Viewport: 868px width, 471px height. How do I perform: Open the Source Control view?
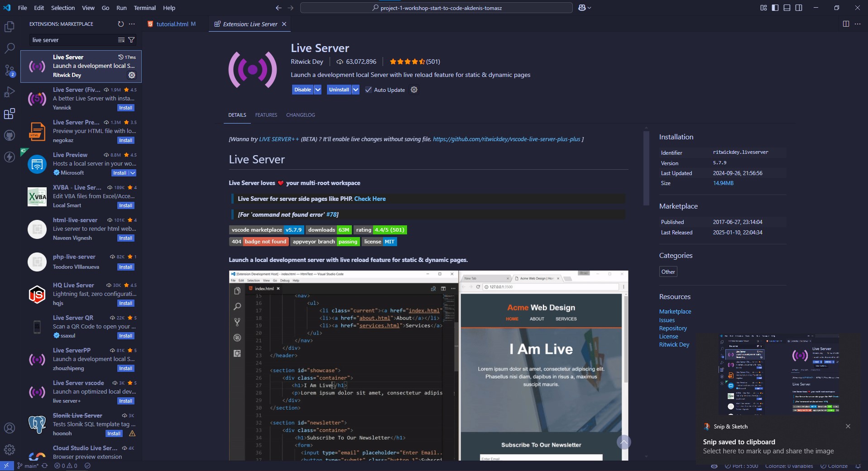click(9, 70)
